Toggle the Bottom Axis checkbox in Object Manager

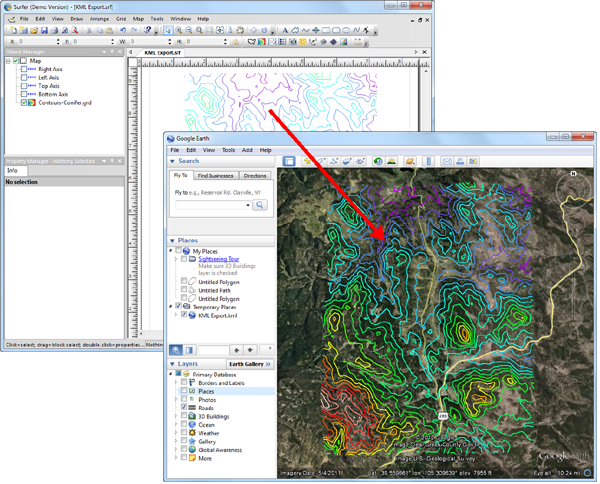(24, 94)
